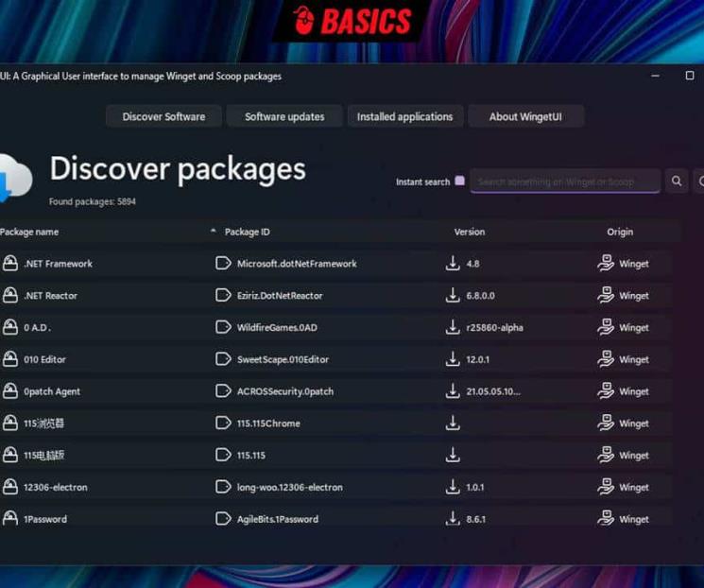Click the download icon for version r25860-alpha
704x588 pixels.
click(x=453, y=327)
